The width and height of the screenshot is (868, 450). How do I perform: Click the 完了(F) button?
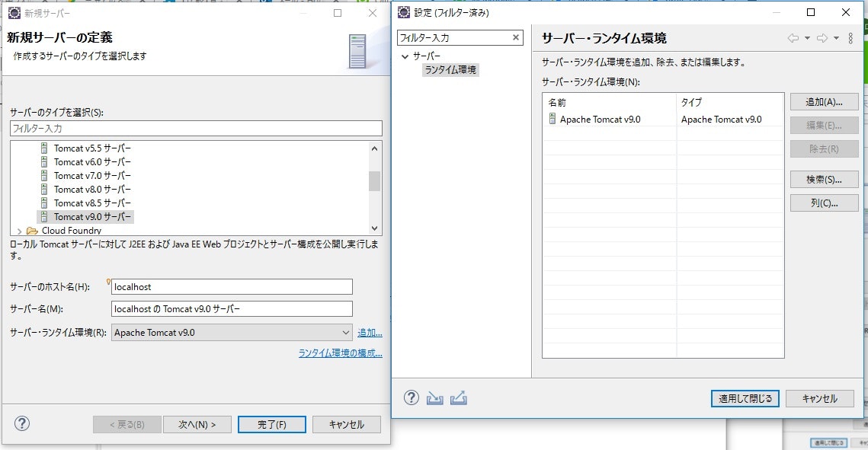point(272,425)
